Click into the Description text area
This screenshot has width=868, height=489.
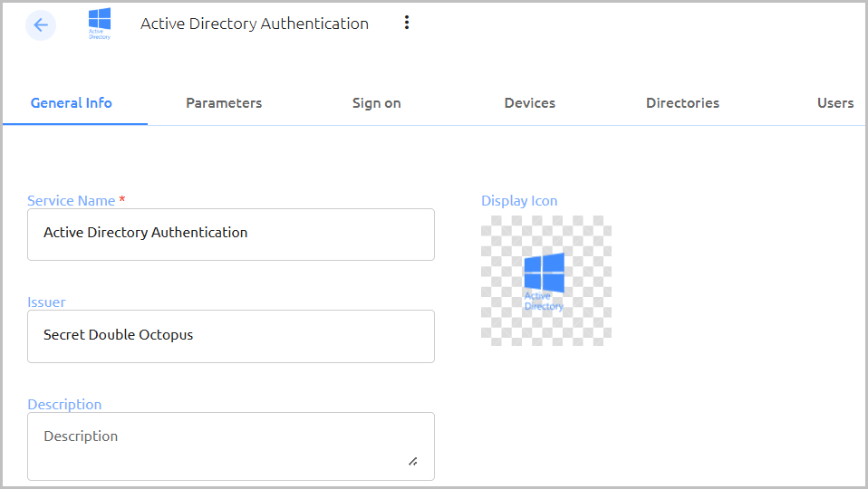(x=231, y=446)
